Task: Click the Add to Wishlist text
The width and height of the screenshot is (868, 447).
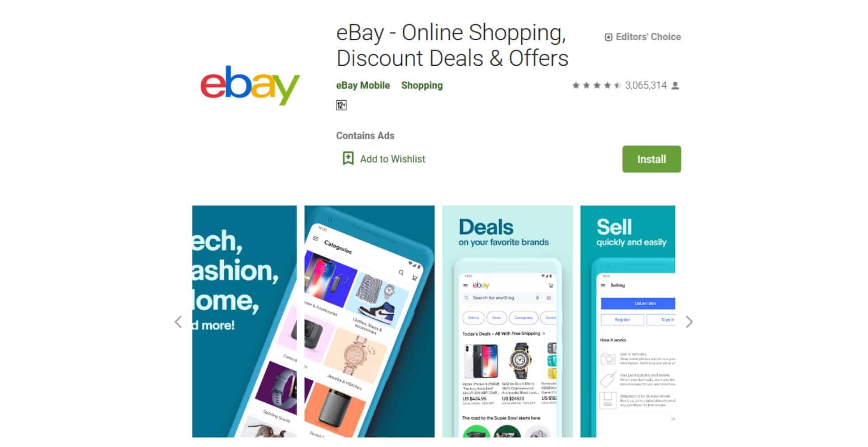Action: pyautogui.click(x=392, y=159)
